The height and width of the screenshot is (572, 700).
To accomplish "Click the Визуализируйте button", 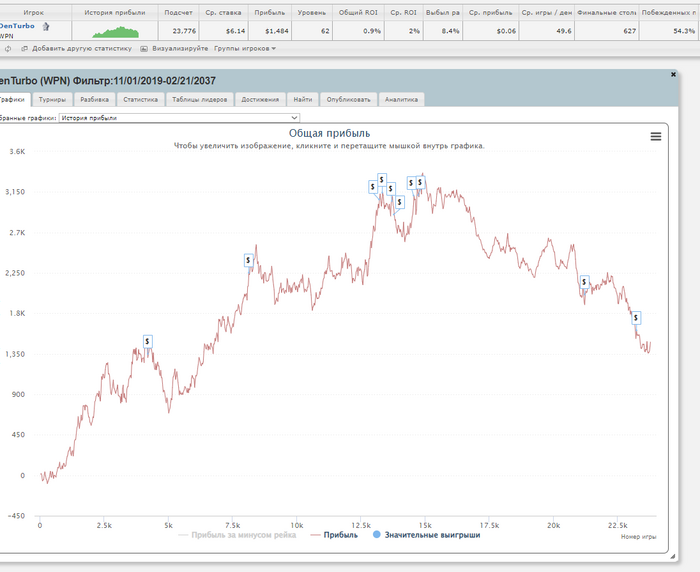I will click(x=180, y=48).
